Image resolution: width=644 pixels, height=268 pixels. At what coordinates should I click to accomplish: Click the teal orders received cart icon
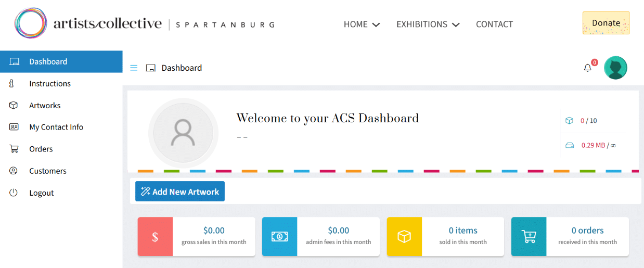point(529,237)
